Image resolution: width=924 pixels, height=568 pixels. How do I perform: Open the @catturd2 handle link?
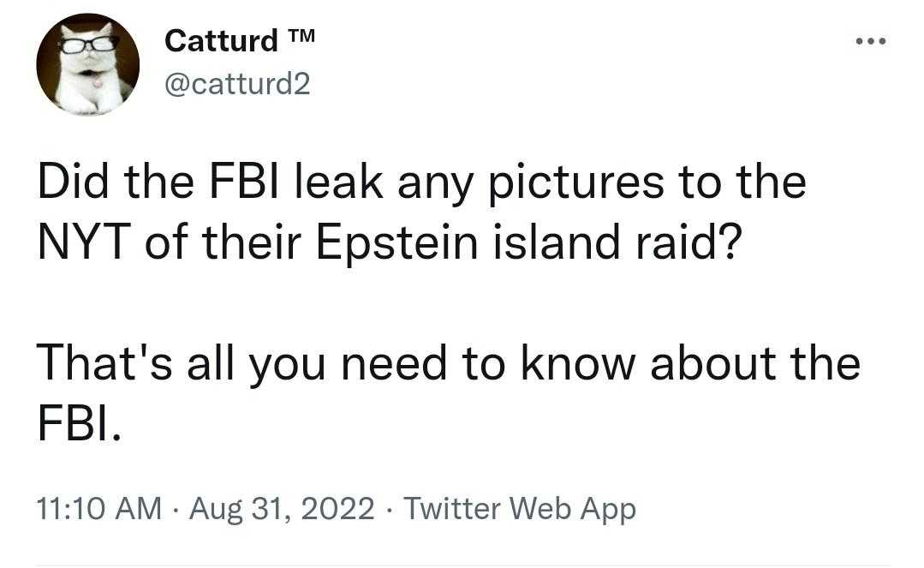coord(237,84)
